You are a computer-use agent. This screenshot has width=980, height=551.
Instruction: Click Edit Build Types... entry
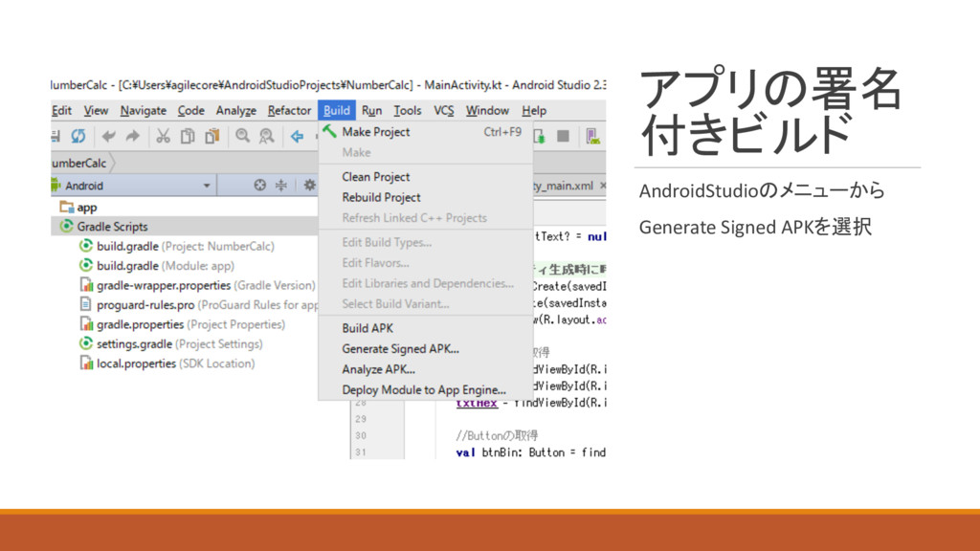(x=426, y=242)
